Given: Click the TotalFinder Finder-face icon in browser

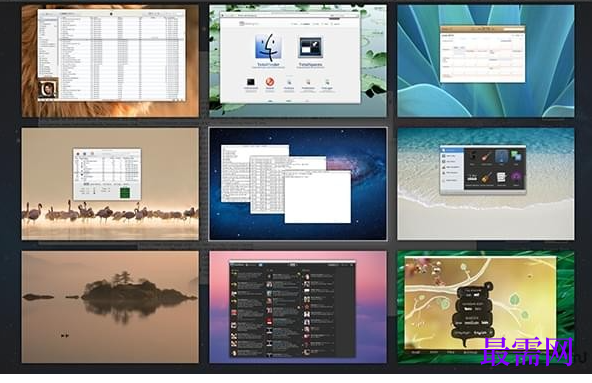Looking at the screenshot, I should [268, 47].
